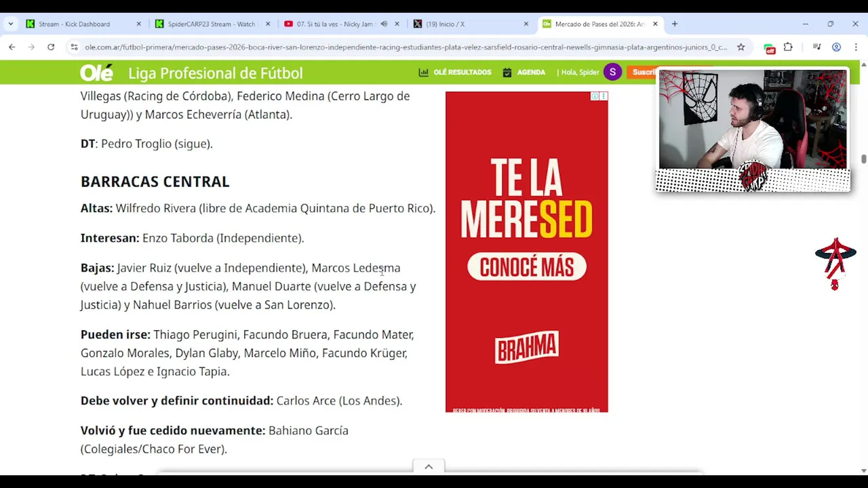This screenshot has height=488, width=868.
Task: Open the red extension icon in toolbar
Action: [769, 48]
